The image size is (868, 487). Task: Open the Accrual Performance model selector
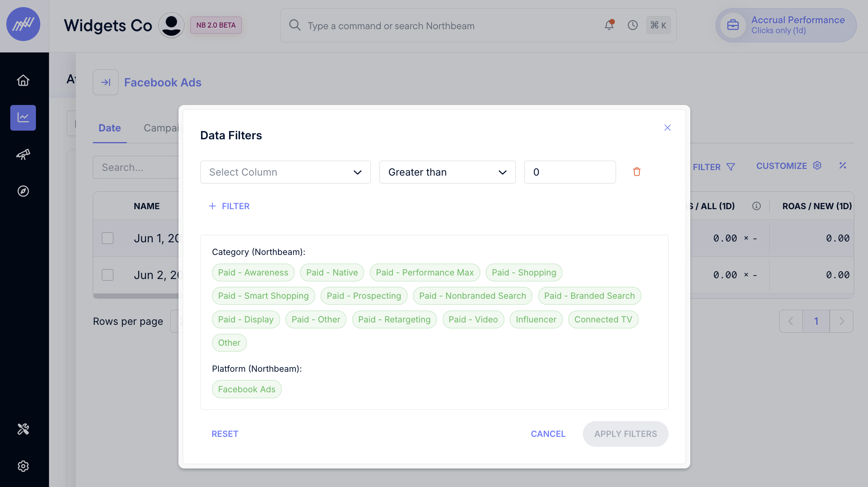click(786, 25)
